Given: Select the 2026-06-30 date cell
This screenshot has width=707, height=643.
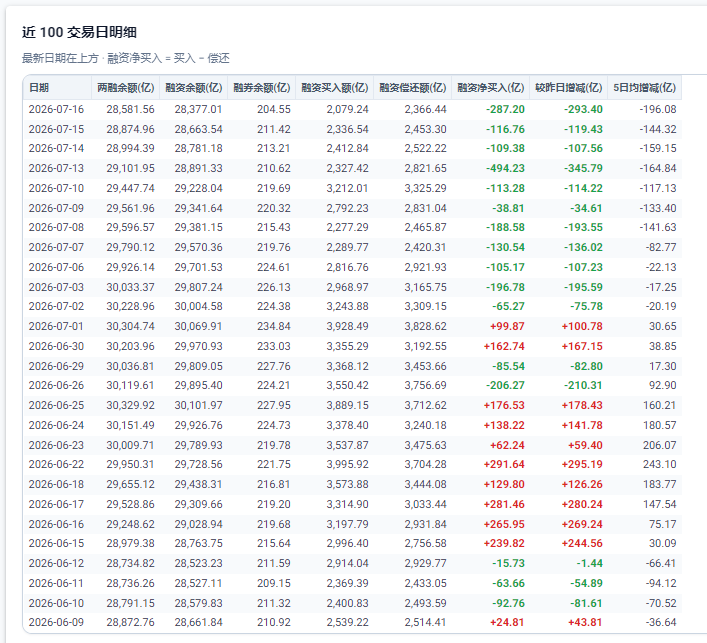Looking at the screenshot, I should pos(56,346).
